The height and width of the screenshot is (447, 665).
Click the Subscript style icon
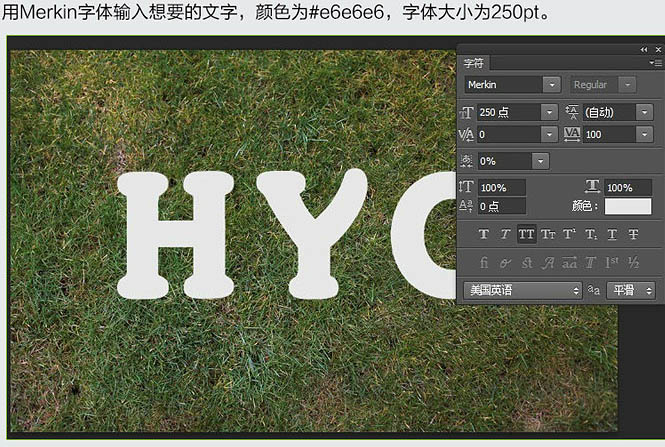pyautogui.click(x=591, y=234)
